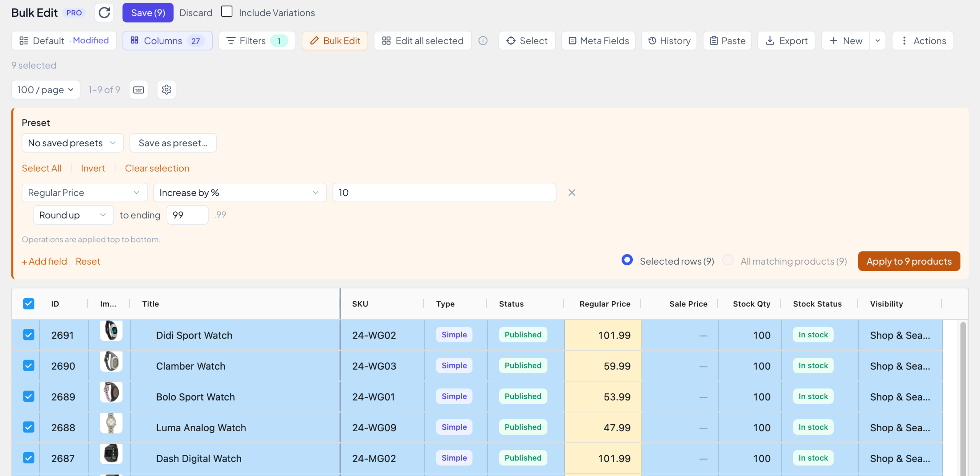Click the Default Modified view button
This screenshot has width=980, height=476.
(x=64, y=41)
